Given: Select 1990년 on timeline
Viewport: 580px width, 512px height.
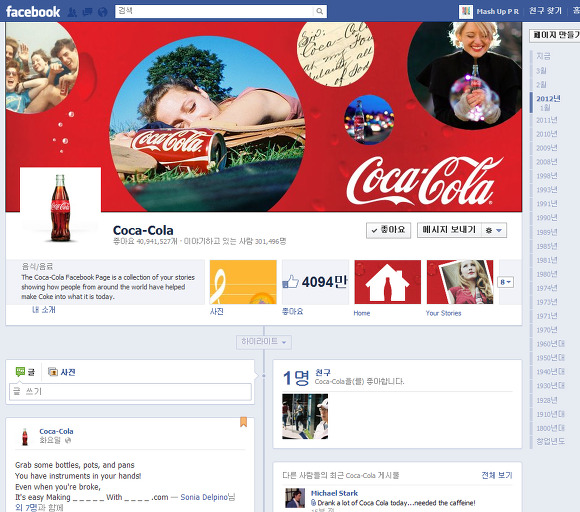Looking at the screenshot, I should [547, 218].
